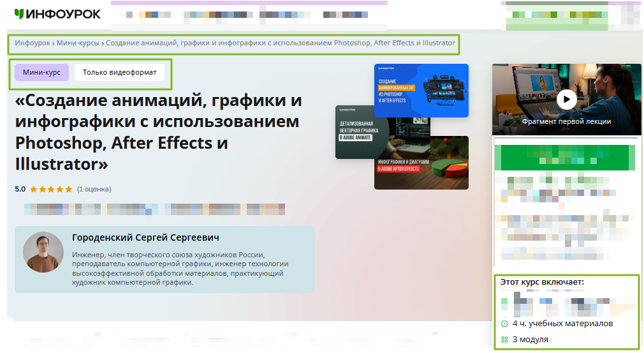Screen dimensions: 644x353
Task: Select the purple Мини-курс tag
Action: [x=41, y=72]
